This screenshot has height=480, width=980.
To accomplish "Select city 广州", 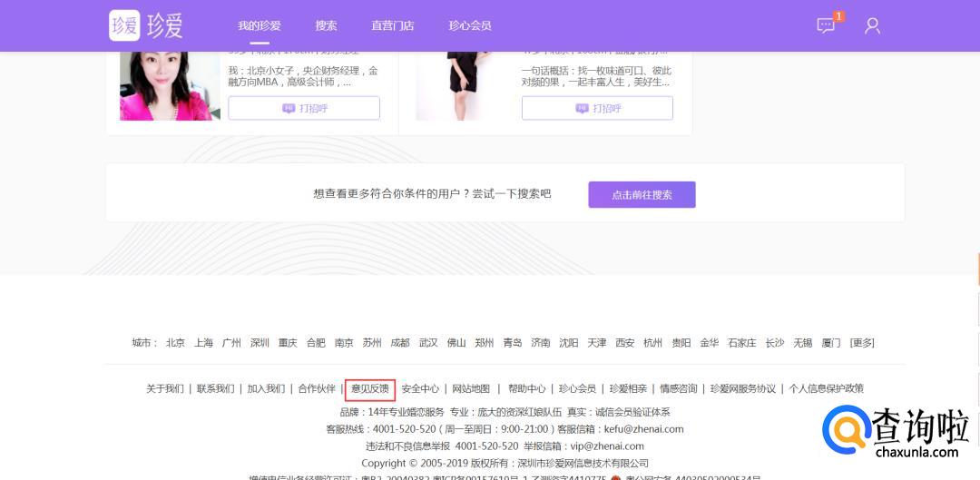I will click(232, 343).
